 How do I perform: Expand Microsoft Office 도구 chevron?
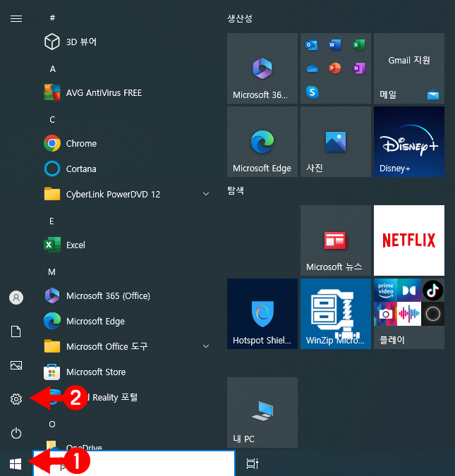(206, 346)
